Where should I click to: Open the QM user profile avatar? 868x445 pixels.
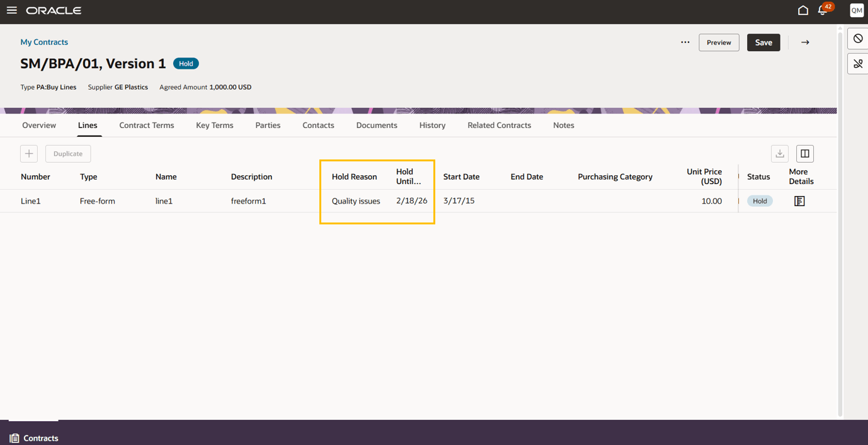[x=856, y=10]
